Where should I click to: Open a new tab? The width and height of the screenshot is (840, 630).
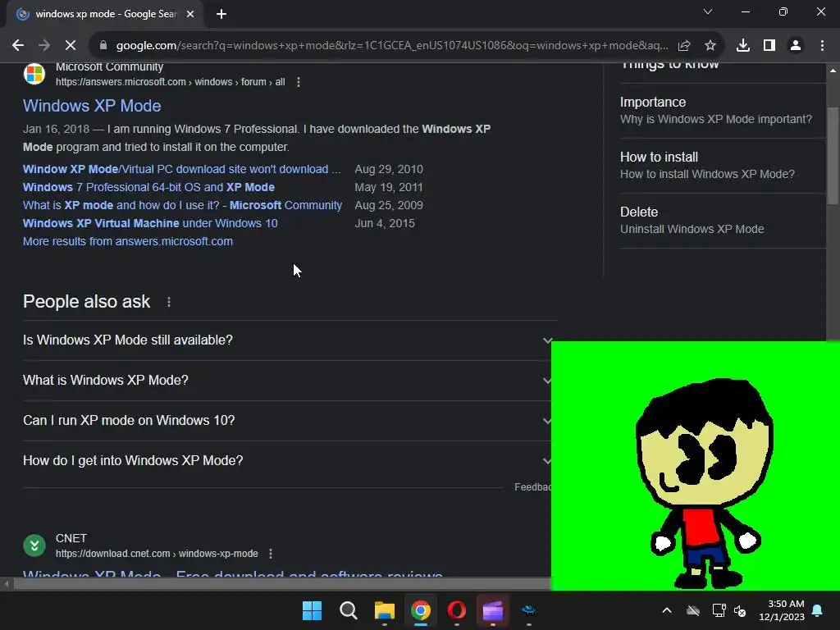221,14
